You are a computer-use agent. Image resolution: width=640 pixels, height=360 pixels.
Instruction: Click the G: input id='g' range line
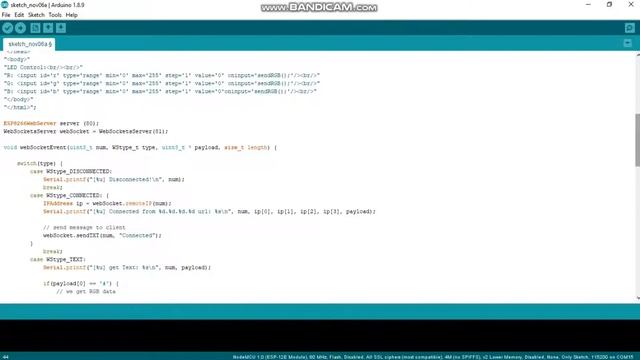coord(162,83)
